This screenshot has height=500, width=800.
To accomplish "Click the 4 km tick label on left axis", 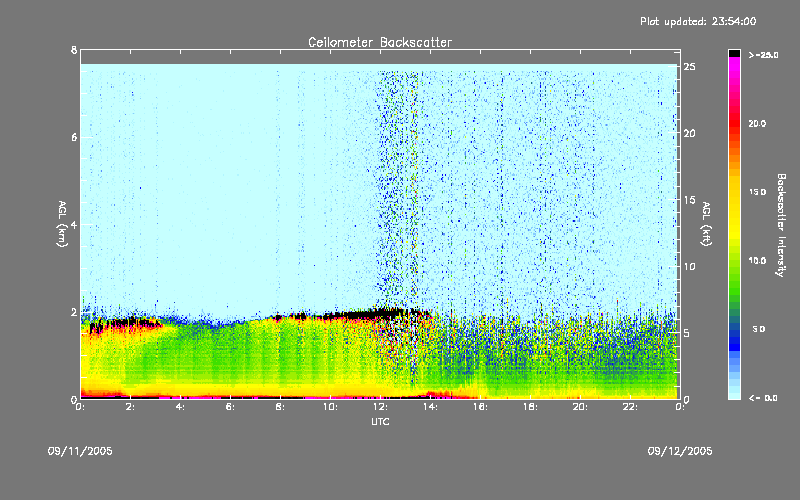I will 74,225.
